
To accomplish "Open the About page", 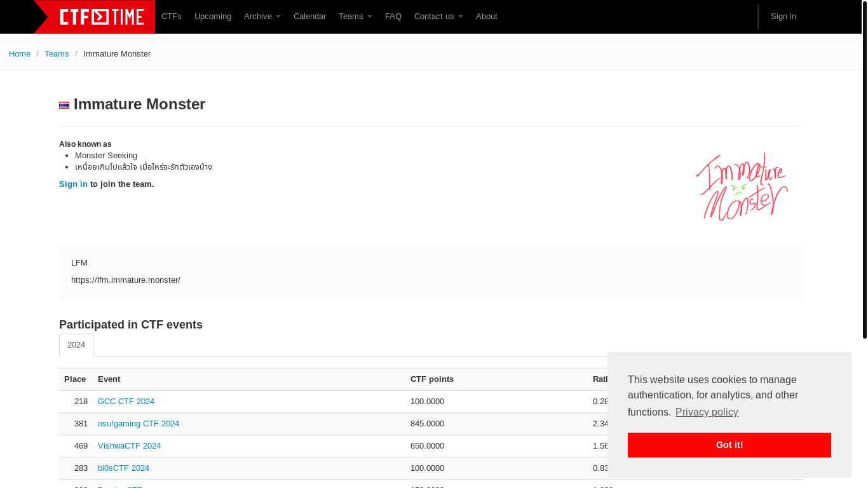I will [487, 17].
